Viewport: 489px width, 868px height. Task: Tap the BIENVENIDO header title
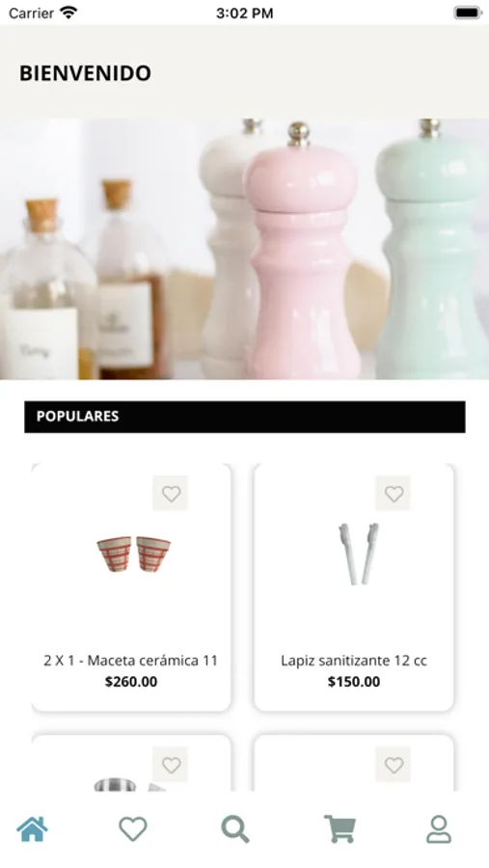[x=85, y=73]
